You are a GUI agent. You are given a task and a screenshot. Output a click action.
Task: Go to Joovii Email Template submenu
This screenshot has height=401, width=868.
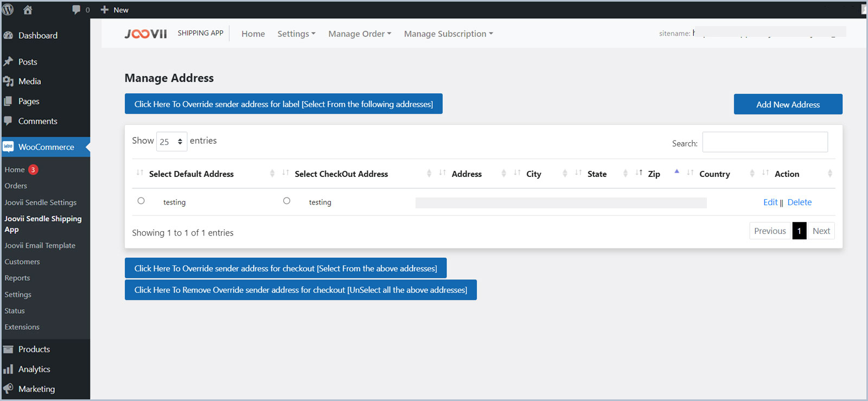pyautogui.click(x=40, y=246)
